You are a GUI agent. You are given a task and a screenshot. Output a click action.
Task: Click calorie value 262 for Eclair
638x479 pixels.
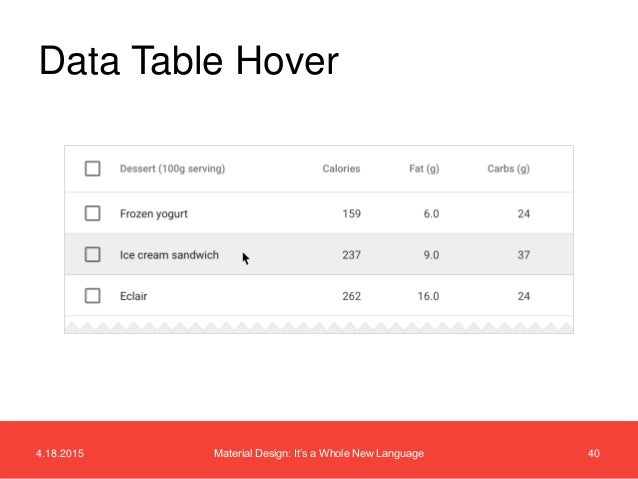[x=351, y=296]
